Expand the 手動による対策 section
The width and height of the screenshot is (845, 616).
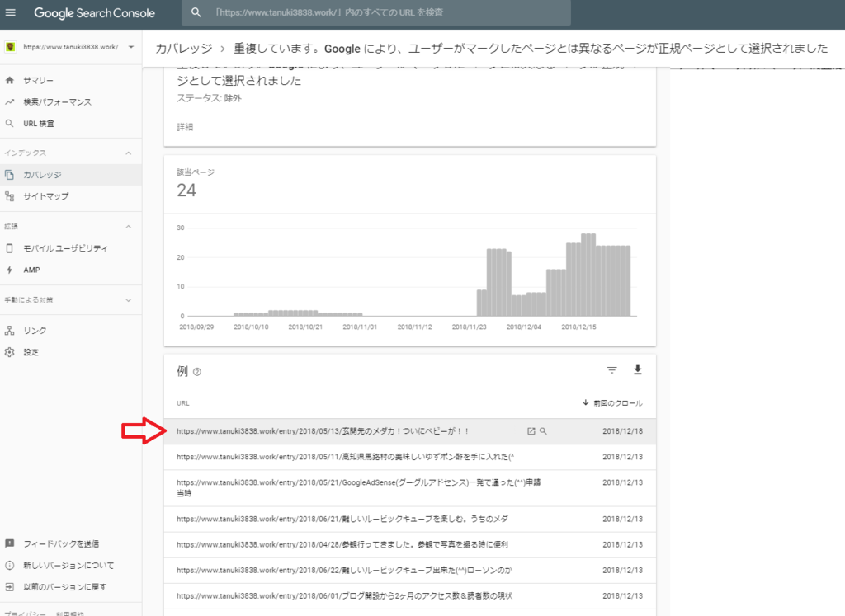(128, 300)
